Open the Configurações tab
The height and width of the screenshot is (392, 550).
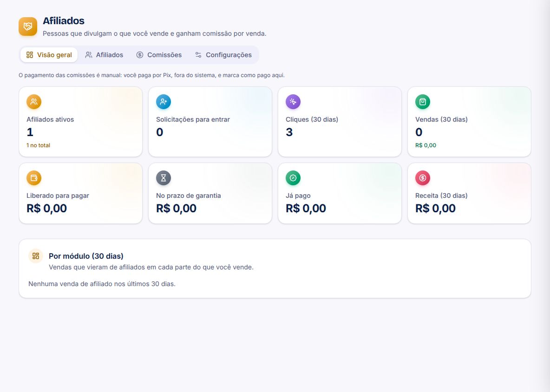223,55
